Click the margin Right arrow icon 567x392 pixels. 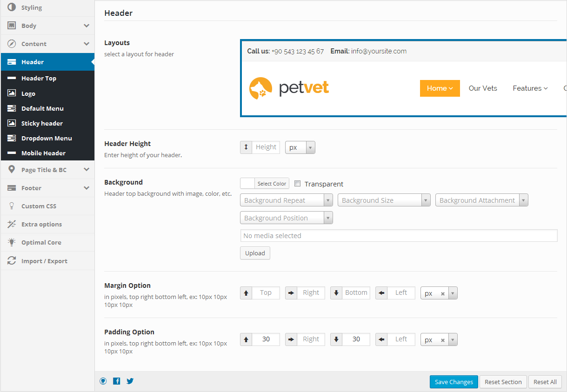click(291, 293)
